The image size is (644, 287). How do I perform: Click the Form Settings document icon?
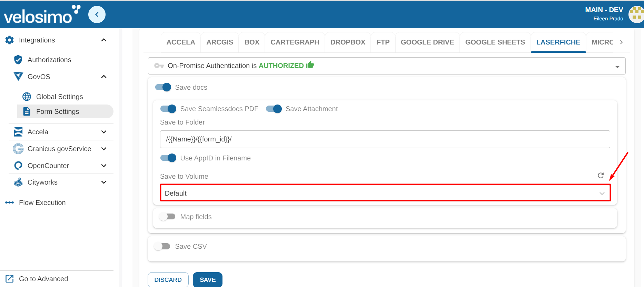tap(27, 111)
